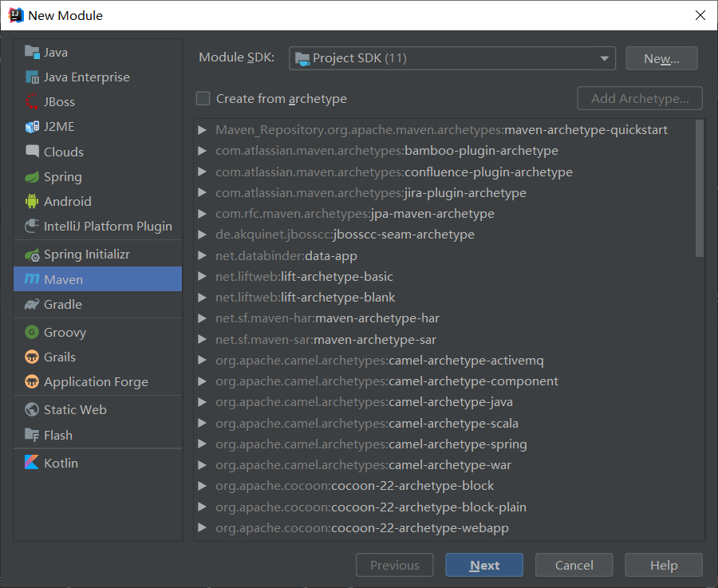Click the Clouds speech-bubble icon
This screenshot has width=718, height=588.
tap(32, 152)
